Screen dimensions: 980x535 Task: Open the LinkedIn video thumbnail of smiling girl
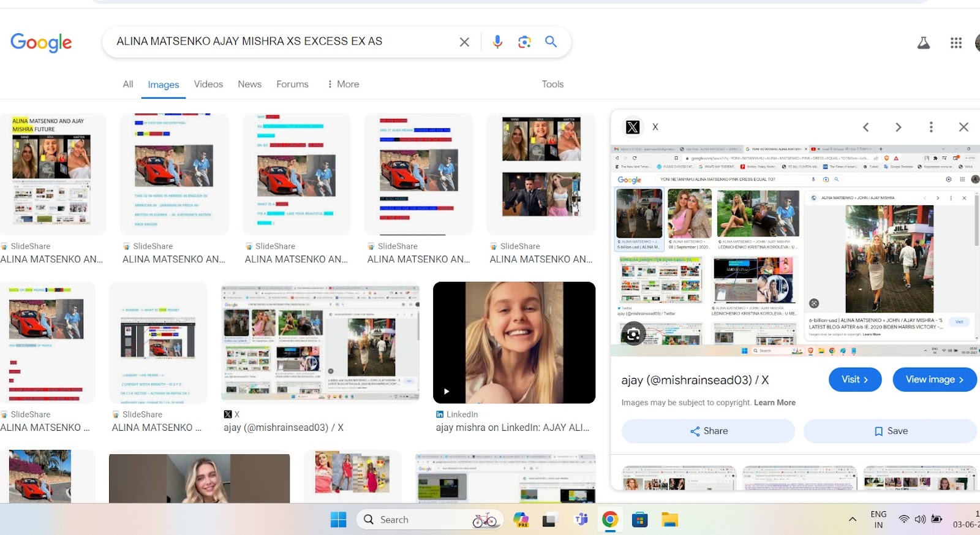pyautogui.click(x=514, y=342)
